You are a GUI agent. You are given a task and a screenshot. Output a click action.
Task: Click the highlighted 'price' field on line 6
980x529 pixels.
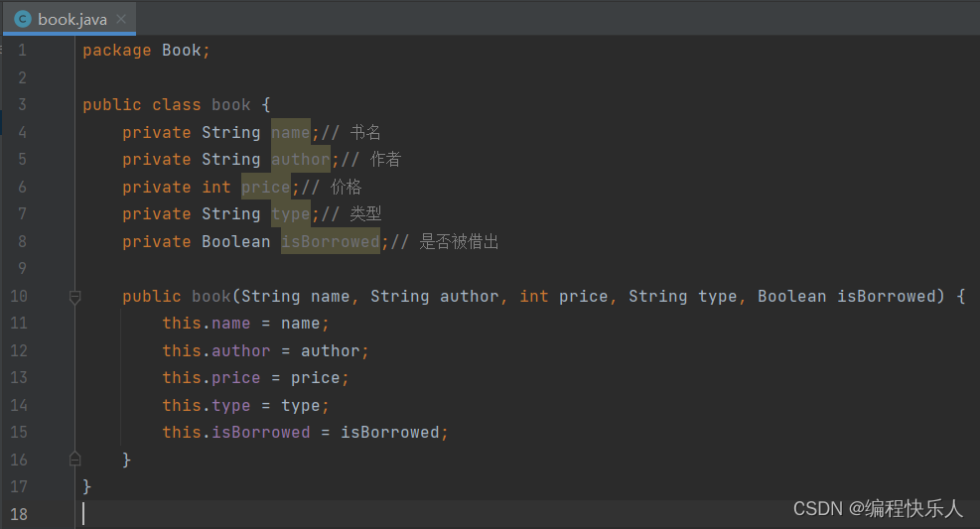tap(266, 187)
